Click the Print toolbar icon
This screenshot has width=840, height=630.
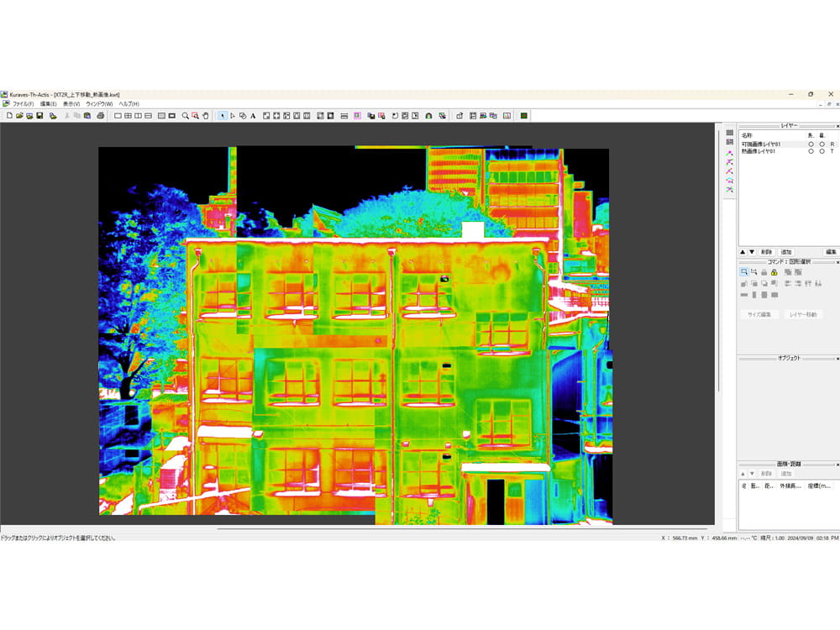(x=100, y=115)
